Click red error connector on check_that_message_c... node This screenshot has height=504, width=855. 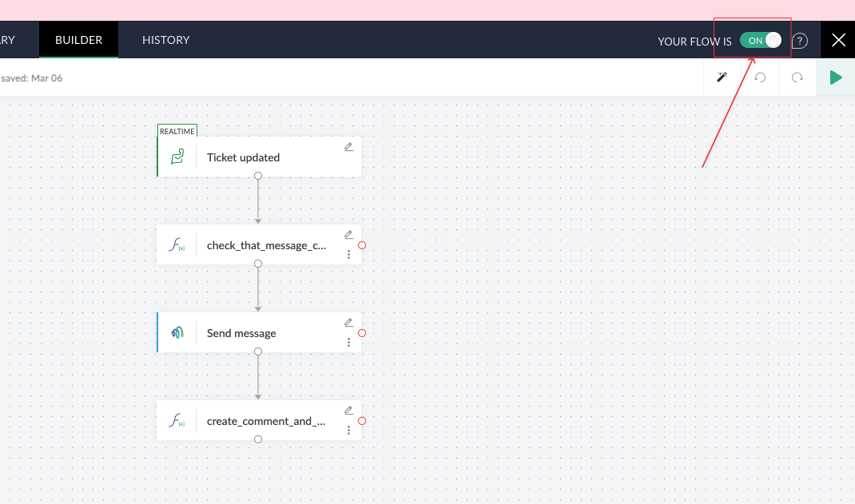(x=361, y=245)
